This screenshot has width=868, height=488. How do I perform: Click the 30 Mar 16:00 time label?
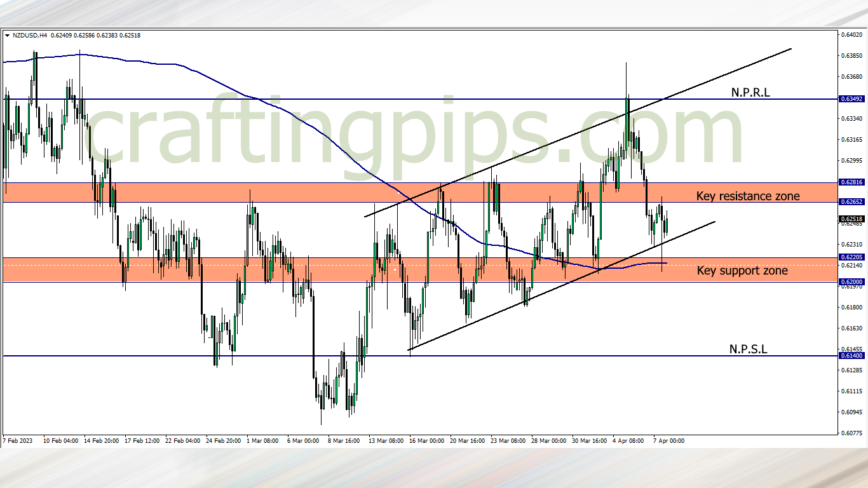pos(590,440)
